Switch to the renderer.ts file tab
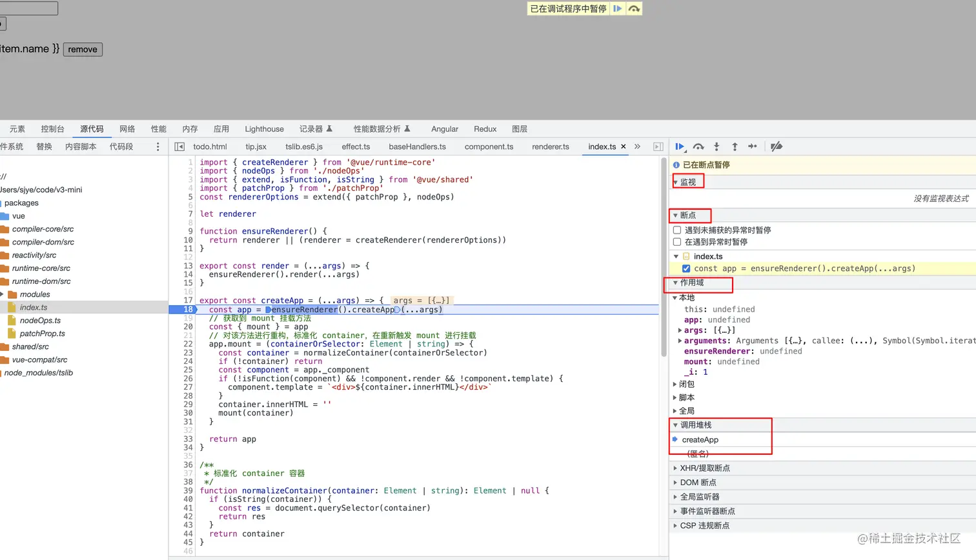This screenshot has height=560, width=976. pyautogui.click(x=551, y=146)
